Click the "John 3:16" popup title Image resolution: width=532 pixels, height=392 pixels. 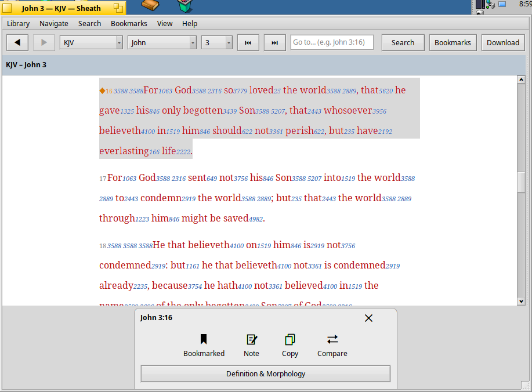156,318
